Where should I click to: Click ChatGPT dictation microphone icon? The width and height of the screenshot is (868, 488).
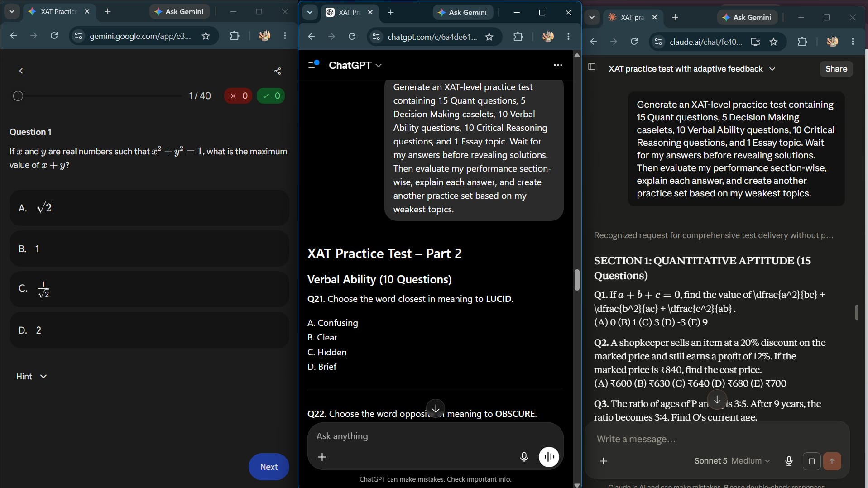coord(524,457)
